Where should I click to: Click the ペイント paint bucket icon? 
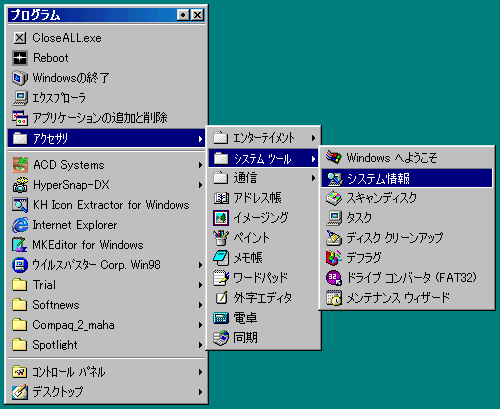point(221,238)
